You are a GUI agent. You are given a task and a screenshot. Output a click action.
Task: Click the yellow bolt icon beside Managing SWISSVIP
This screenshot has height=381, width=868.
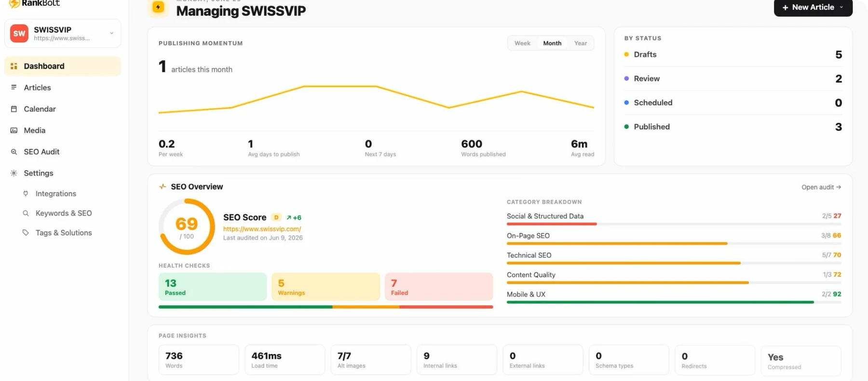click(x=158, y=7)
